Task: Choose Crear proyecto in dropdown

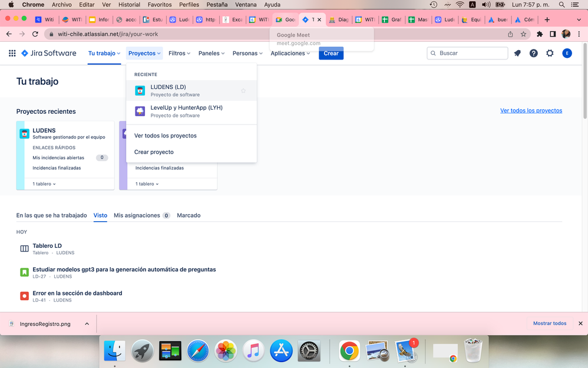Action: pyautogui.click(x=191, y=152)
